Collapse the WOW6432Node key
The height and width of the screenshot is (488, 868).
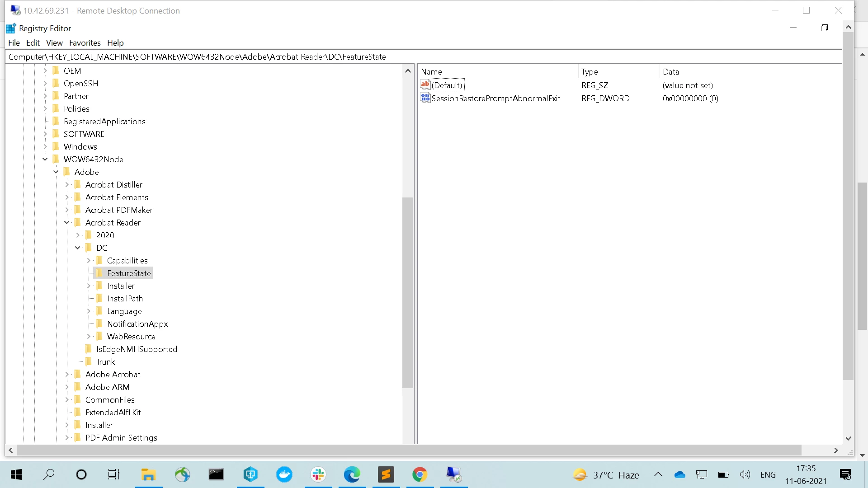pos(45,159)
